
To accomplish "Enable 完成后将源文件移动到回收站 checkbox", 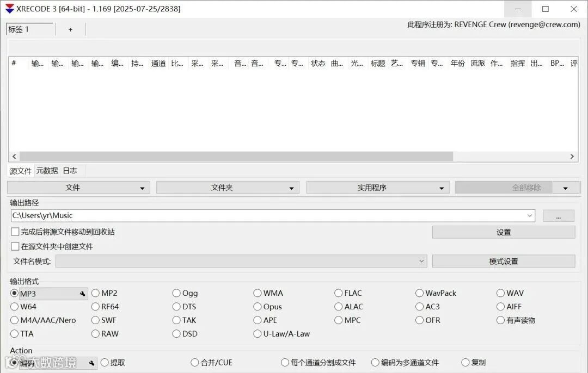I will [15, 232].
